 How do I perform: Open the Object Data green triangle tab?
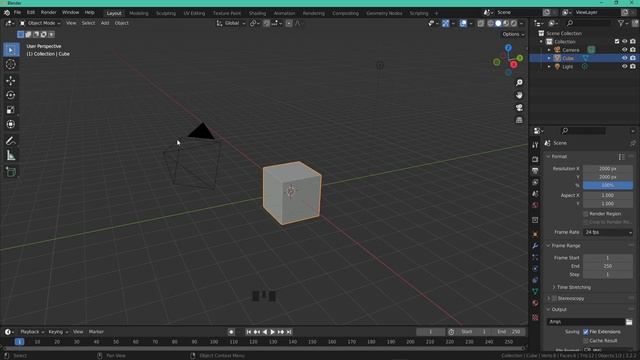(535, 291)
